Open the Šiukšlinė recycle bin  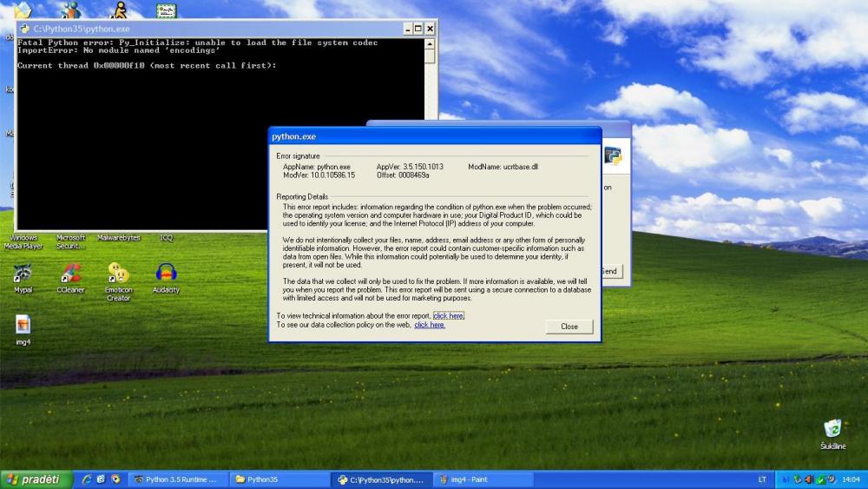coord(832,429)
